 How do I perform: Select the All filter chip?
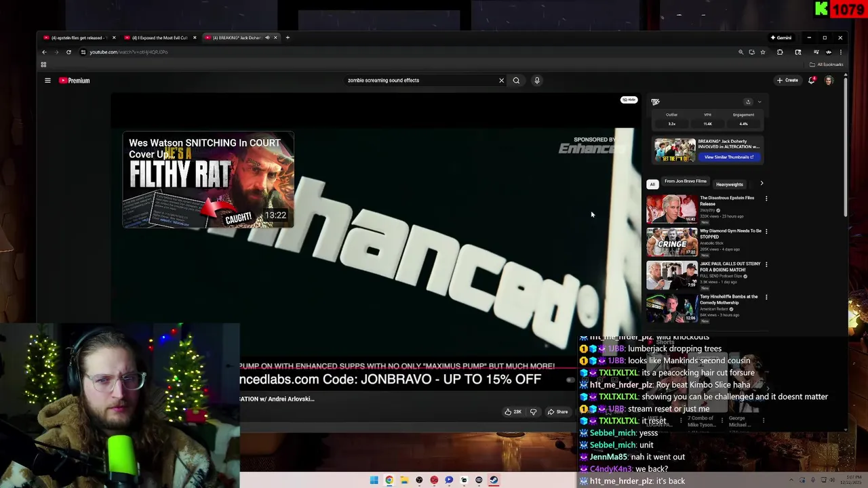pos(652,184)
